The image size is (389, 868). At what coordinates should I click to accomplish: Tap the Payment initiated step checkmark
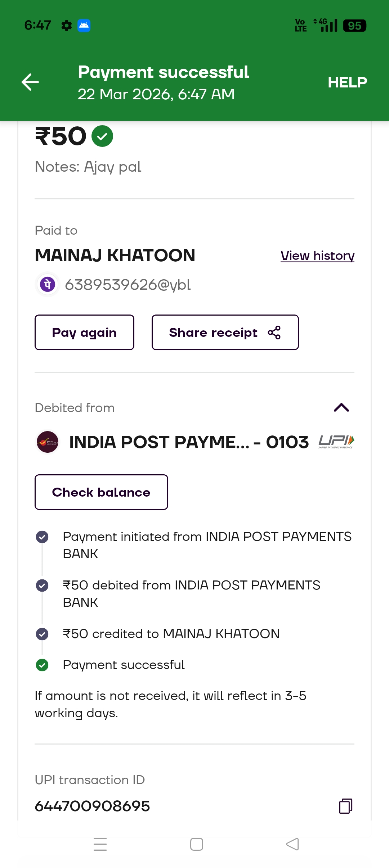42,537
